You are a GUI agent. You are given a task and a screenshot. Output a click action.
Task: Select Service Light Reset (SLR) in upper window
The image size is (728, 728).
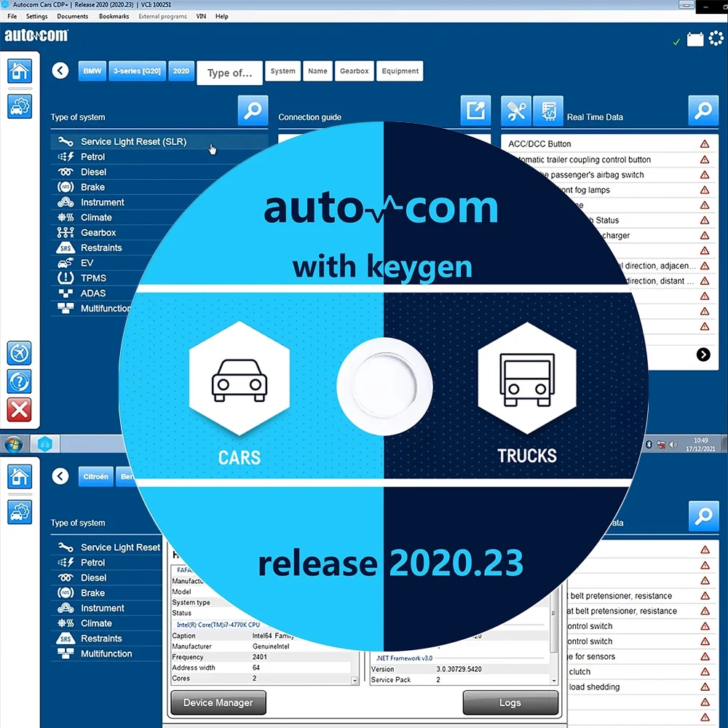159,142
